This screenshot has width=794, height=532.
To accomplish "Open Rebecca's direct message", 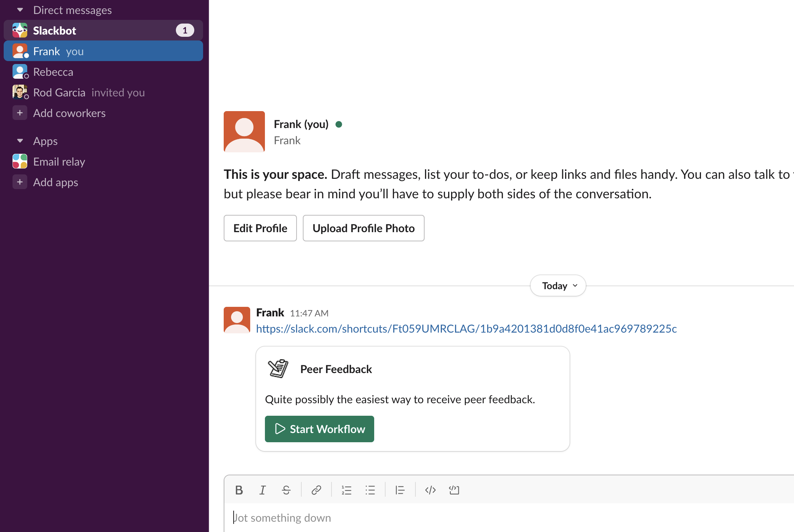I will coord(53,72).
